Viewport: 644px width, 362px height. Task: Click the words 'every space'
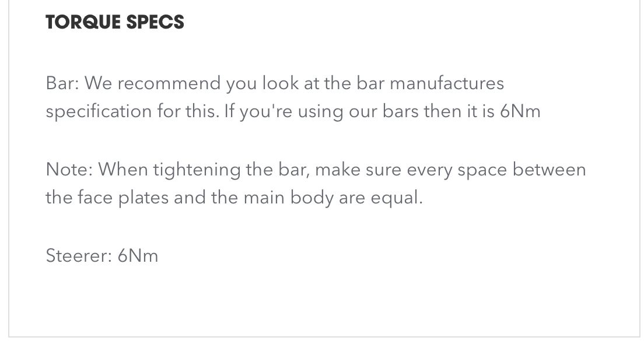457,170
